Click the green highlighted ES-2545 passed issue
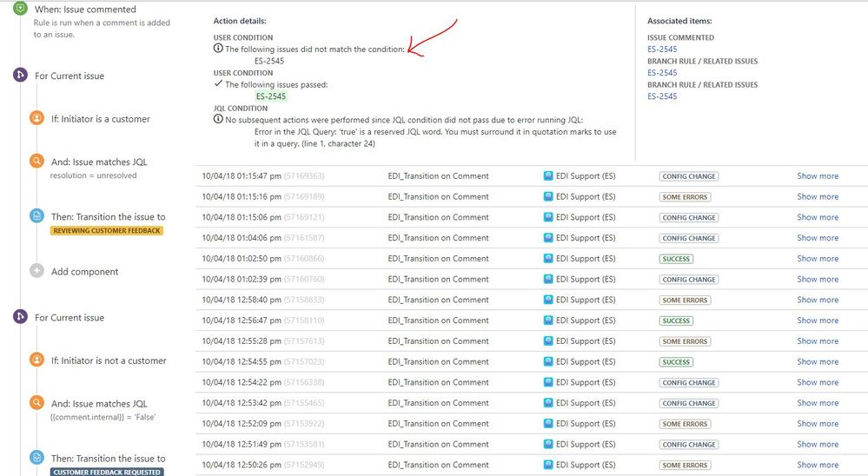 [x=271, y=96]
